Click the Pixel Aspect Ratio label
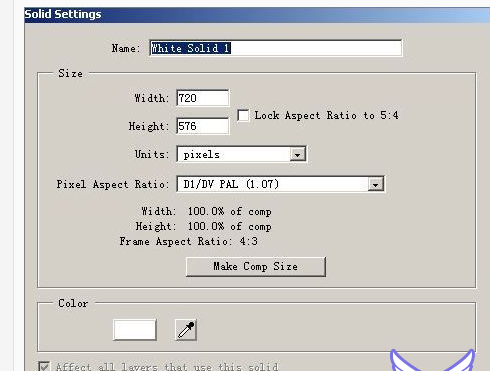 113,184
